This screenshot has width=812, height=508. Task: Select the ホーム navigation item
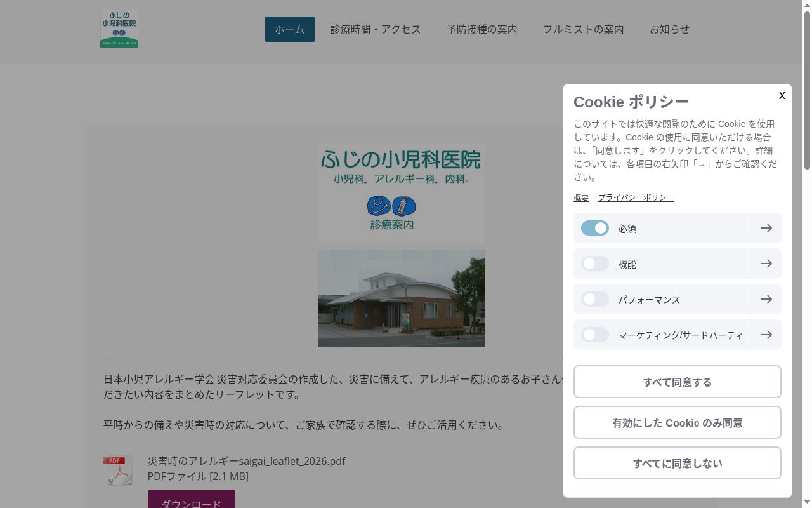click(x=290, y=29)
